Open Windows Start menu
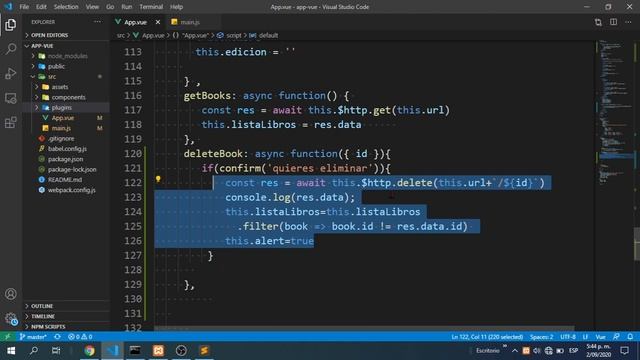Viewport: 640px width, 360px height. click(x=11, y=351)
